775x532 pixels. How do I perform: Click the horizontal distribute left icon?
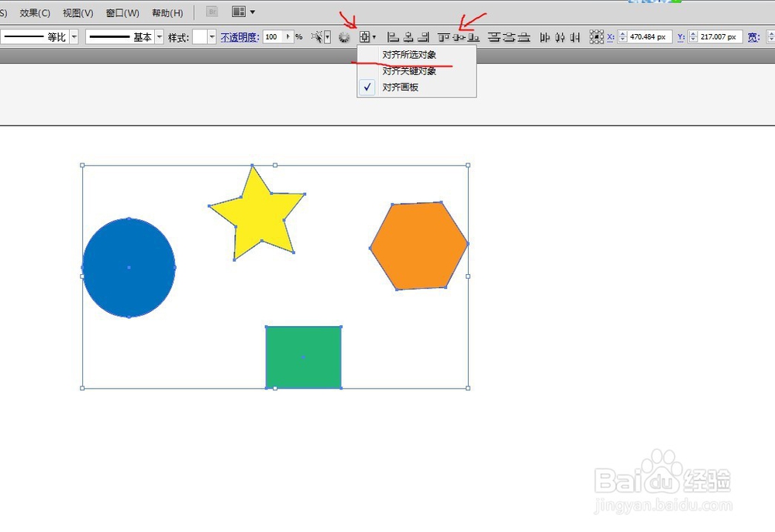click(545, 37)
